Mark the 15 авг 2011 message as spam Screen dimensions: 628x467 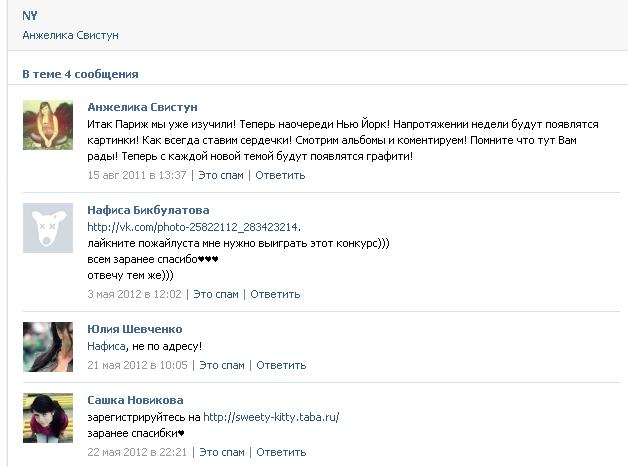pos(222,175)
